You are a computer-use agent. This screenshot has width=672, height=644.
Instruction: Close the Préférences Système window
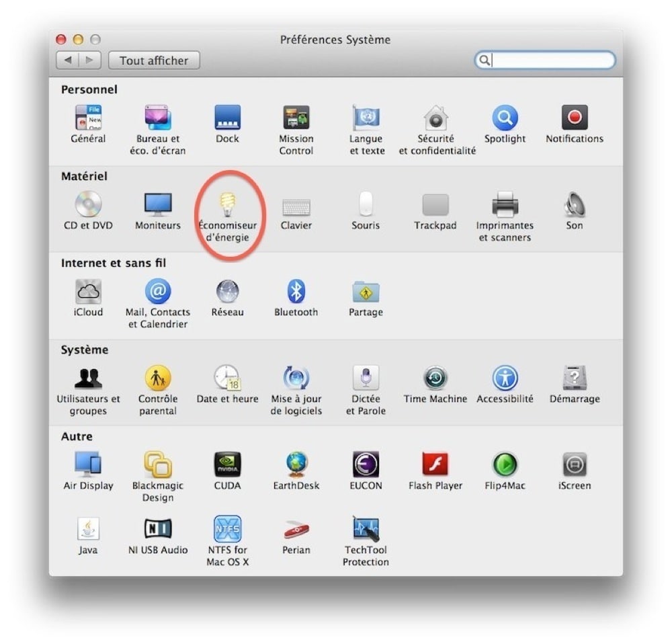(x=61, y=40)
